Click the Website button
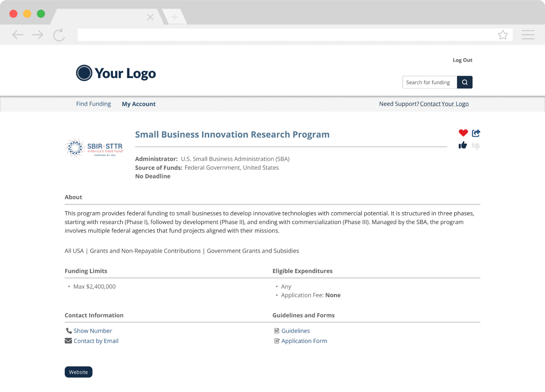545x392 pixels. pyautogui.click(x=78, y=372)
